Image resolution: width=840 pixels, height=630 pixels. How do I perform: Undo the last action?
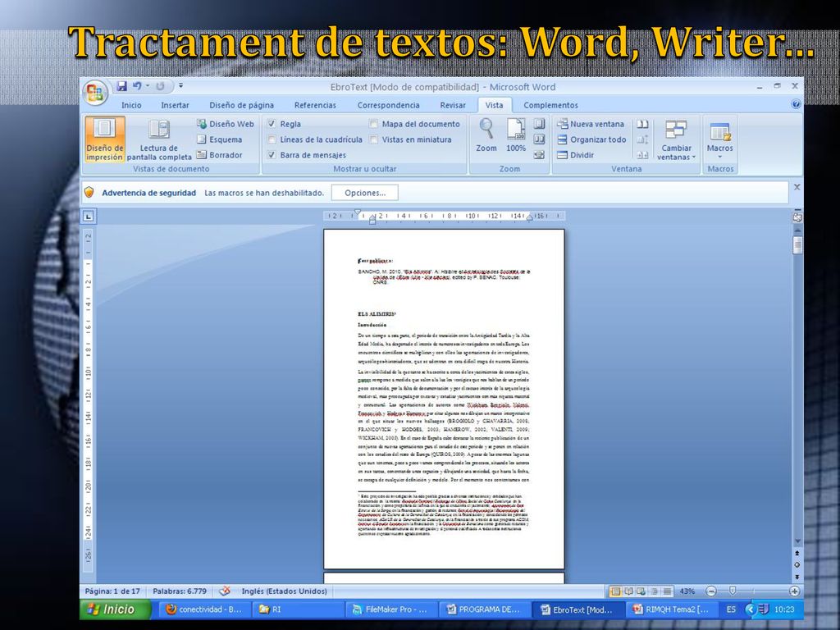click(137, 85)
